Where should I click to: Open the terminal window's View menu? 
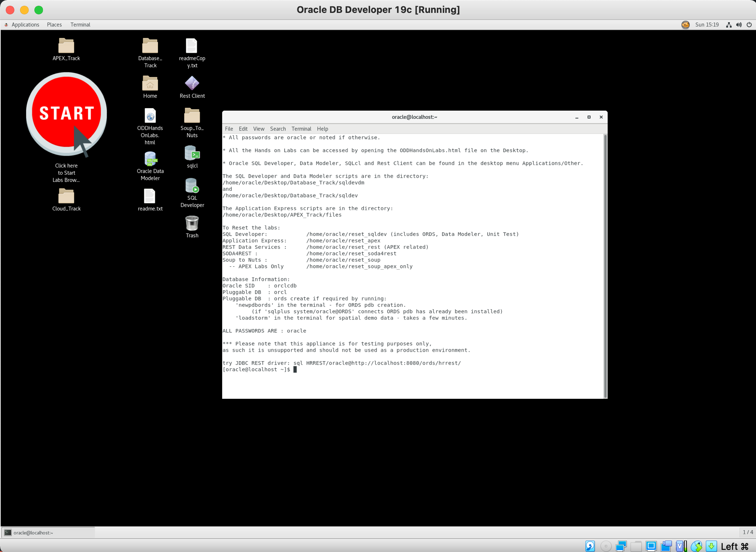click(259, 129)
